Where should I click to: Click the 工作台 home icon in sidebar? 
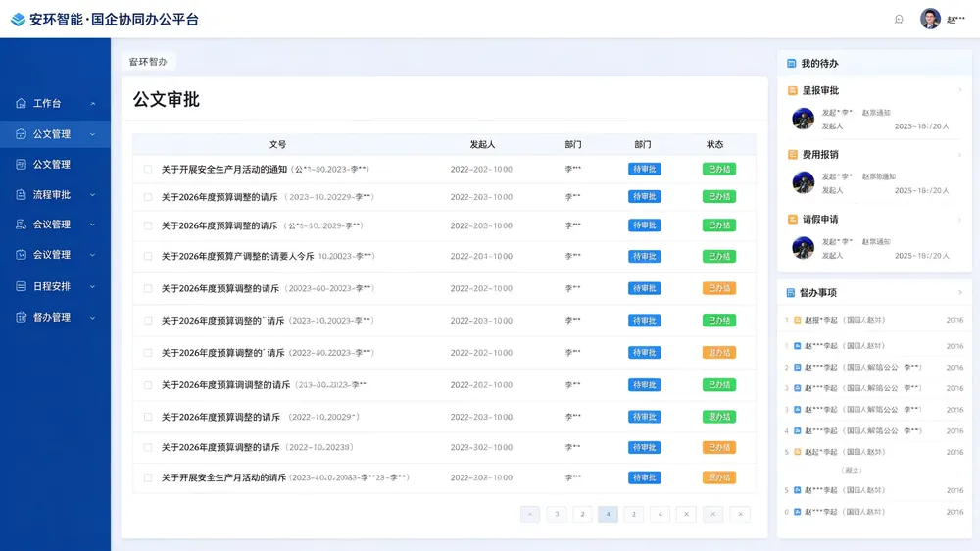click(x=21, y=103)
